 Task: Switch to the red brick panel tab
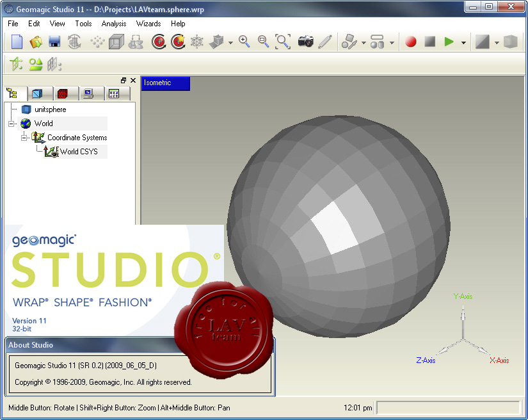63,93
